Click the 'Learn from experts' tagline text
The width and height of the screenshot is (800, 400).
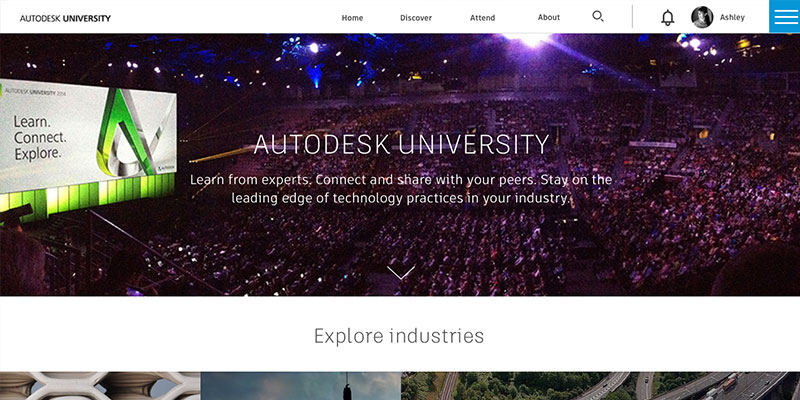tap(401, 189)
